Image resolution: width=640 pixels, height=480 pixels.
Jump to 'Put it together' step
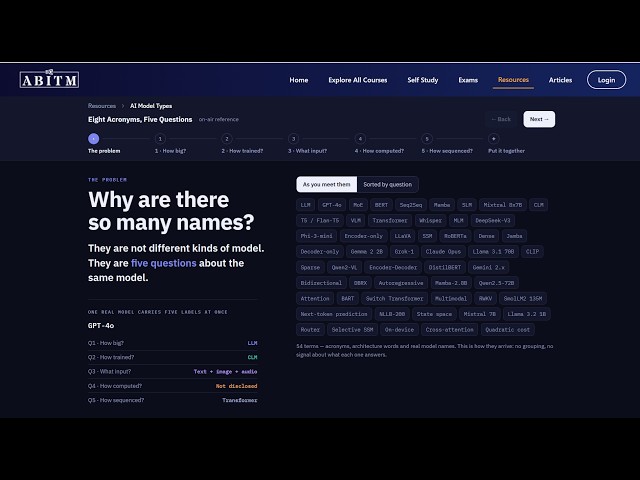[x=493, y=139]
